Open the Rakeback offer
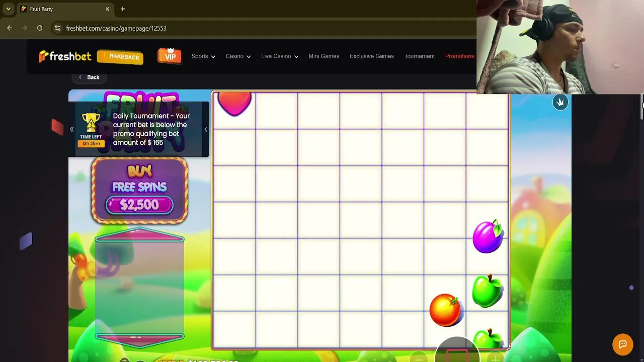644x362 pixels. [120, 57]
